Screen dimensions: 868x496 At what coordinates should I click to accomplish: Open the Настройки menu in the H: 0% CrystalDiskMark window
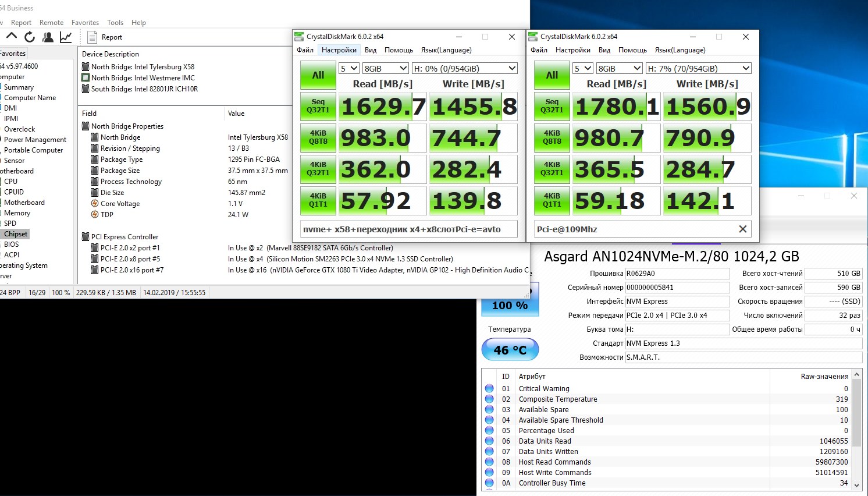tap(339, 50)
